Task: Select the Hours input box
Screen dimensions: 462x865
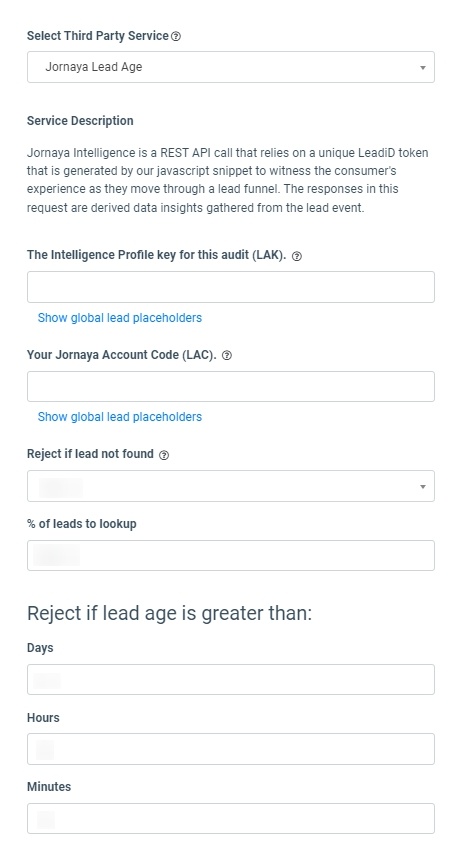Action: 231,749
